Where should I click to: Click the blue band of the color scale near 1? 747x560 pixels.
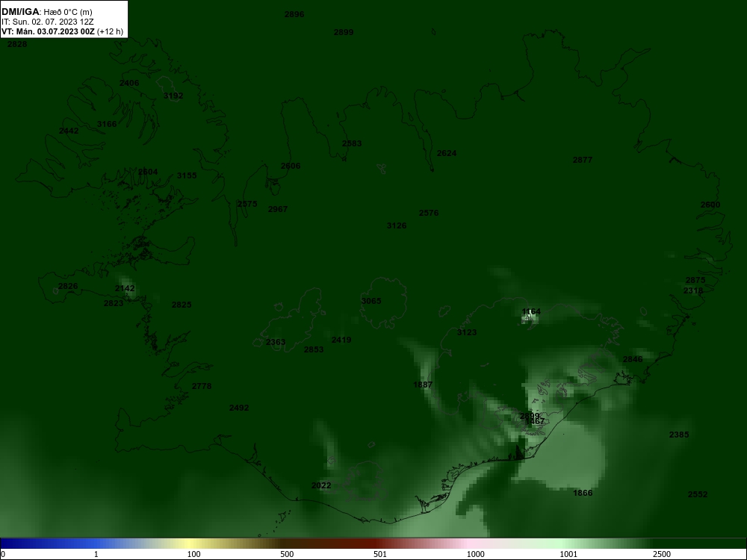pos(96,544)
